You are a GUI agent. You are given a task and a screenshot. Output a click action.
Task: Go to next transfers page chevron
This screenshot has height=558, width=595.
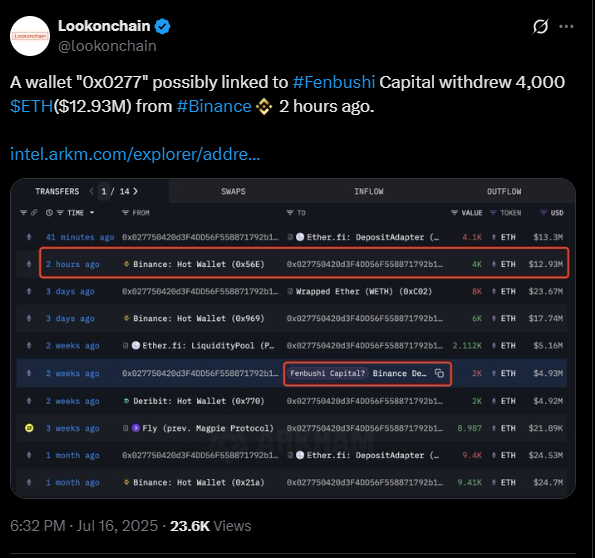tap(135, 191)
